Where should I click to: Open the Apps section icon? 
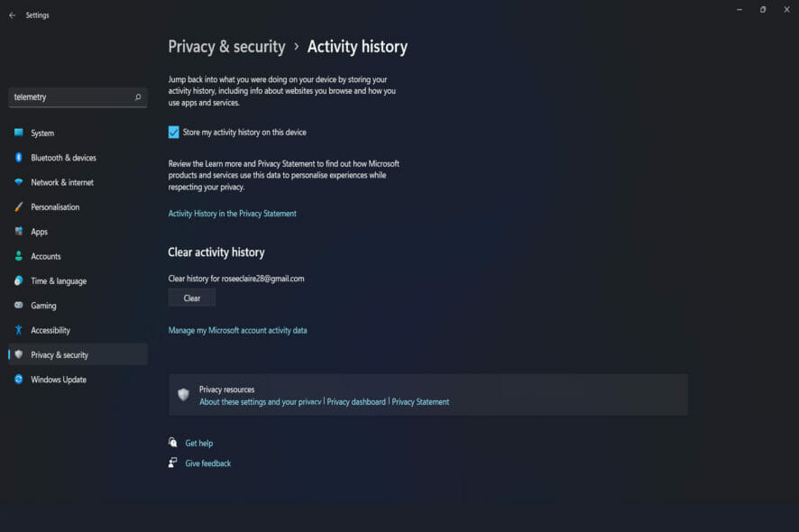tap(18, 232)
